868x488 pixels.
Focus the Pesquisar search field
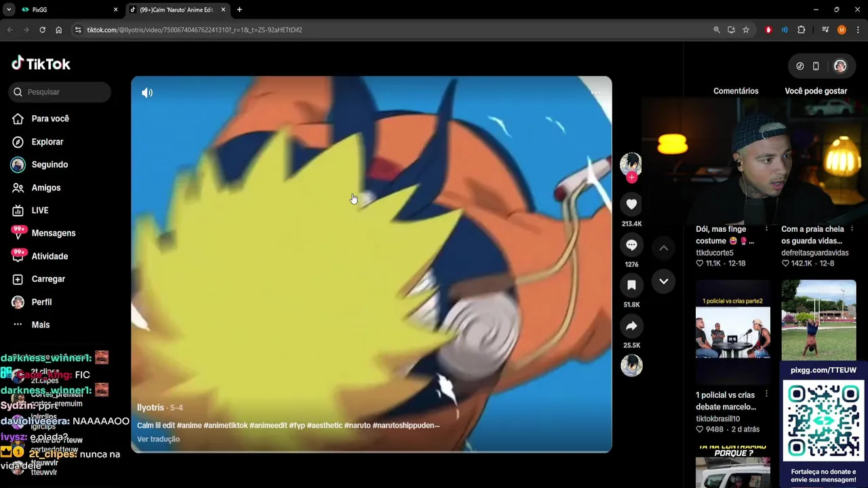pyautogui.click(x=60, y=91)
